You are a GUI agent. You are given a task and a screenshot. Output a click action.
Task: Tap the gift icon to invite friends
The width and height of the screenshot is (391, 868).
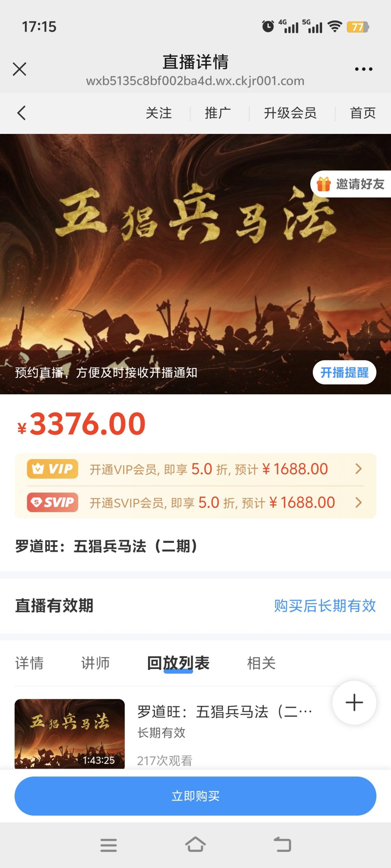point(323,184)
